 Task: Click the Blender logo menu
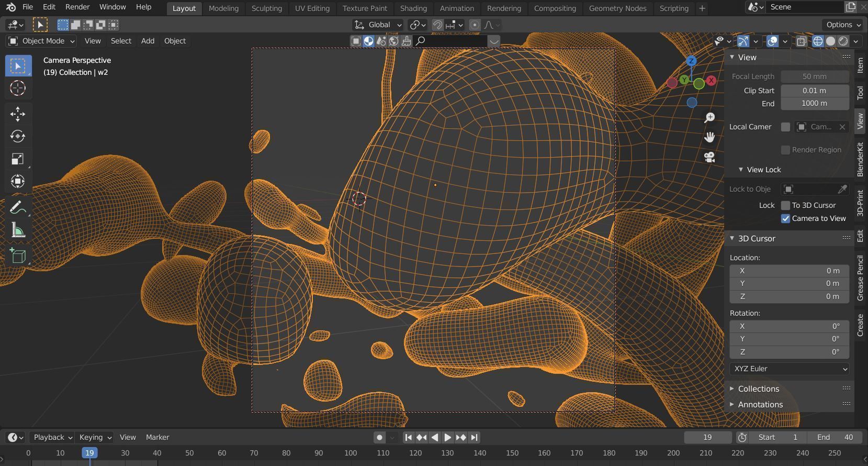coord(11,7)
